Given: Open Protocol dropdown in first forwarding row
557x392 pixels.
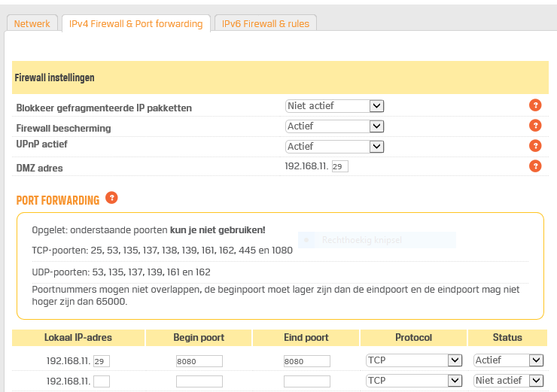Looking at the screenshot, I should [413, 360].
